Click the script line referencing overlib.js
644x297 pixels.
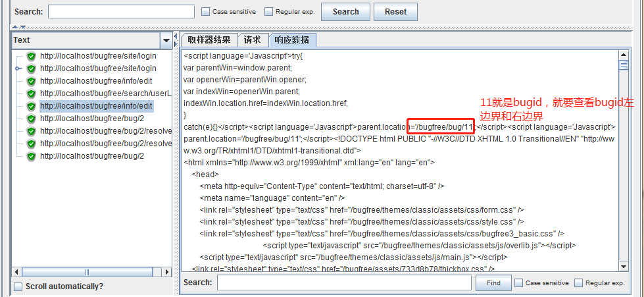coord(419,246)
